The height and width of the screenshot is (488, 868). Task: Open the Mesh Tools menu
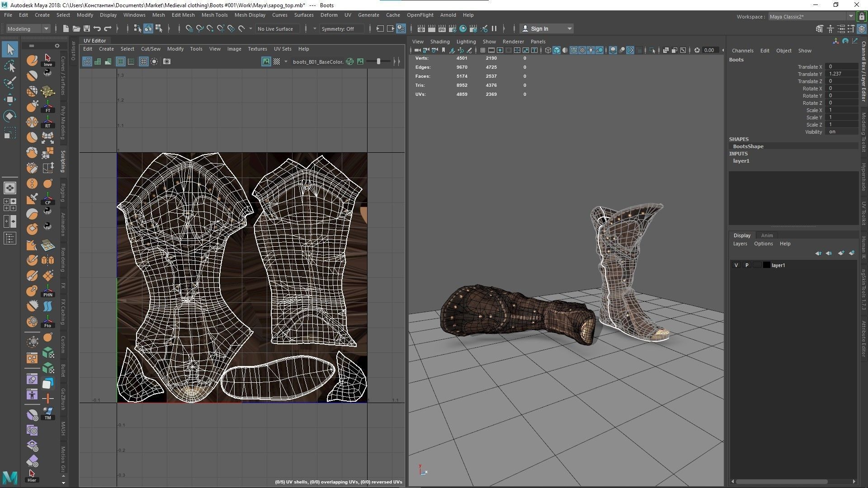(214, 15)
